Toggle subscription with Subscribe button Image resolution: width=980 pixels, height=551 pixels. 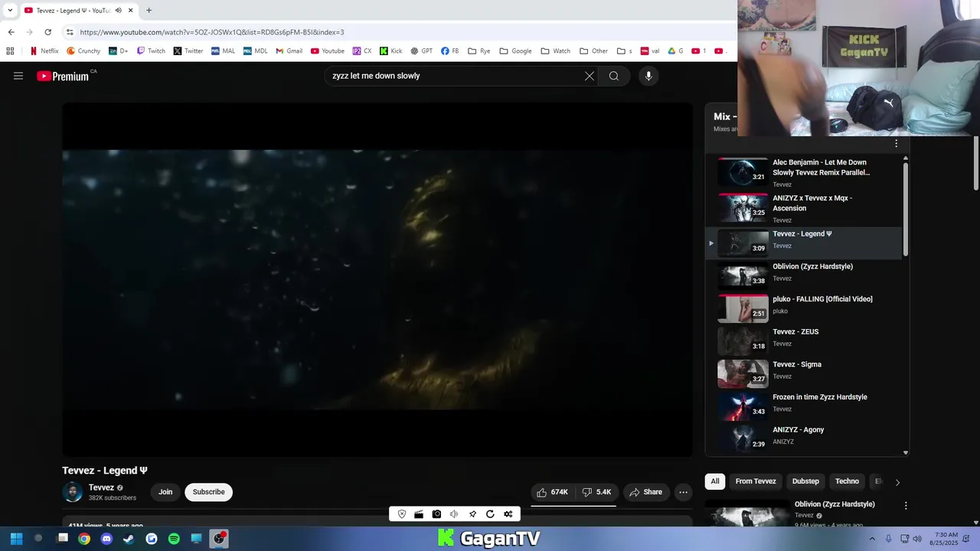pyautogui.click(x=208, y=492)
